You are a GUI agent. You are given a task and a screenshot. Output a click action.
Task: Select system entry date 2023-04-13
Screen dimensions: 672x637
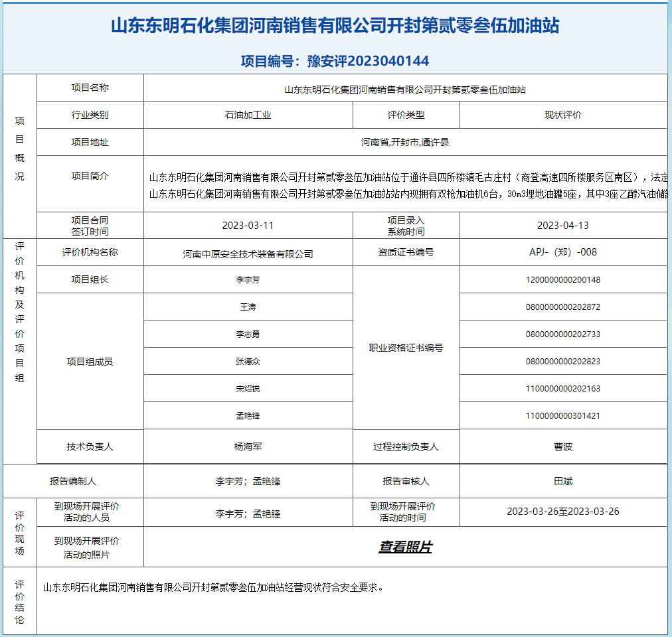(x=563, y=226)
